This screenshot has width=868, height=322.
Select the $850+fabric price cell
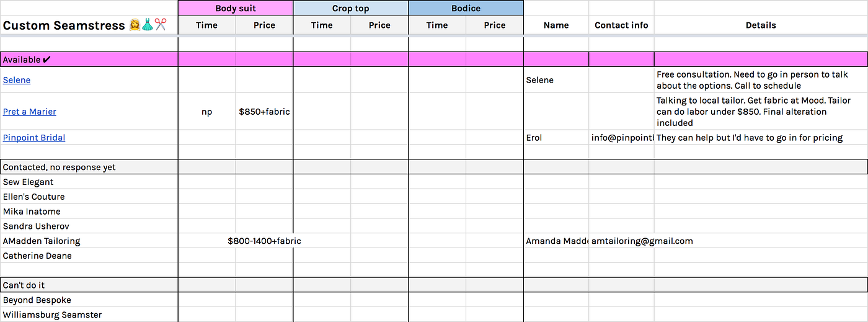pos(264,112)
